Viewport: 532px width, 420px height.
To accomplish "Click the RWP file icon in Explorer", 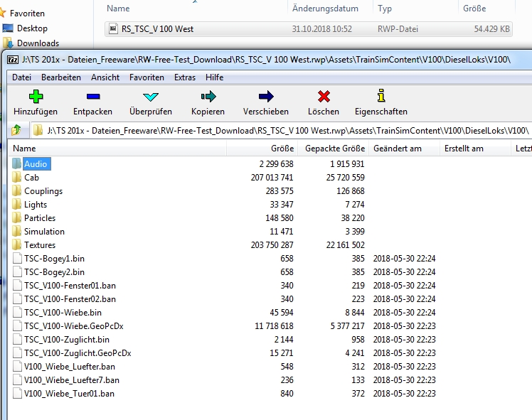I will [113, 29].
